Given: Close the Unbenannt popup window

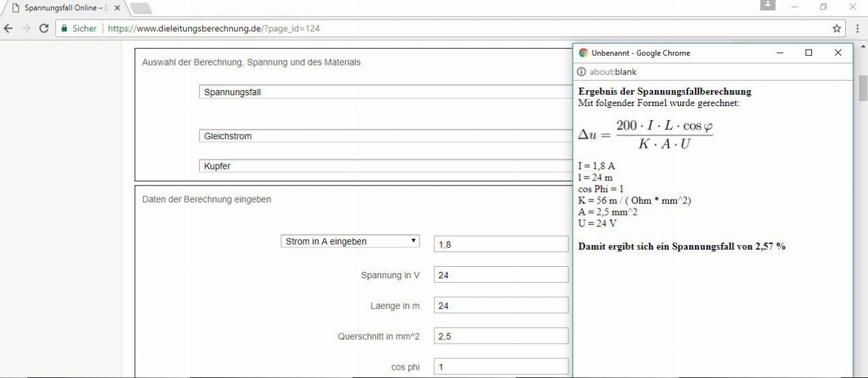Looking at the screenshot, I should [x=838, y=53].
